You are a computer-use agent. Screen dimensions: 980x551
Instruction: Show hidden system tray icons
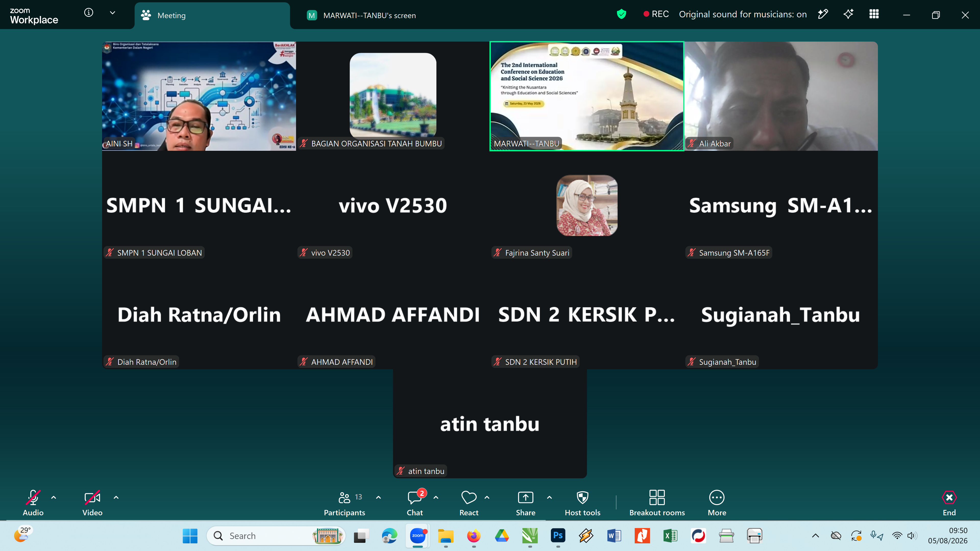[815, 536]
